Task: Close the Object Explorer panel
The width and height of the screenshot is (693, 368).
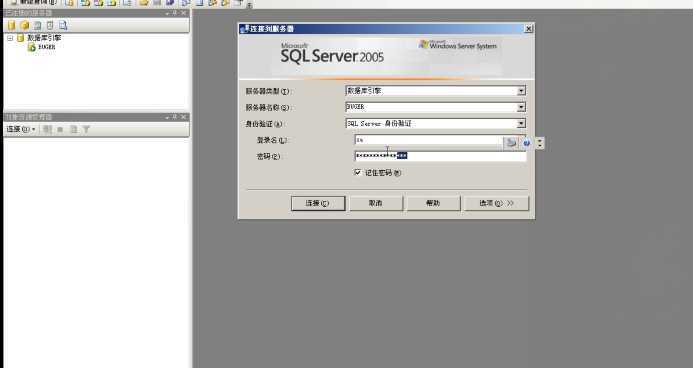Action: tap(184, 117)
